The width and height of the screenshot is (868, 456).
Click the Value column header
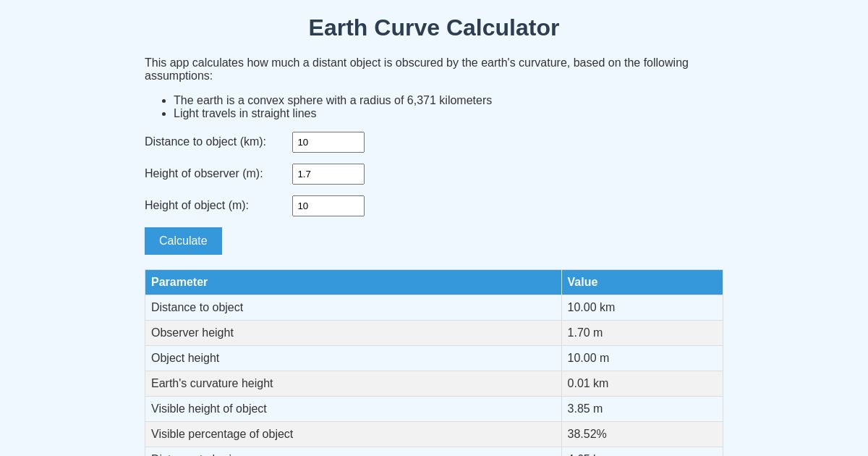582,282
